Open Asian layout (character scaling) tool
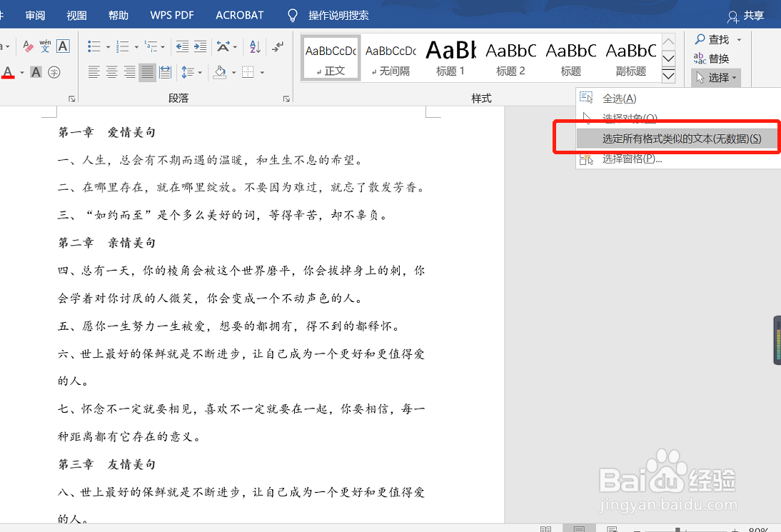This screenshot has height=532, width=781. [x=223, y=47]
